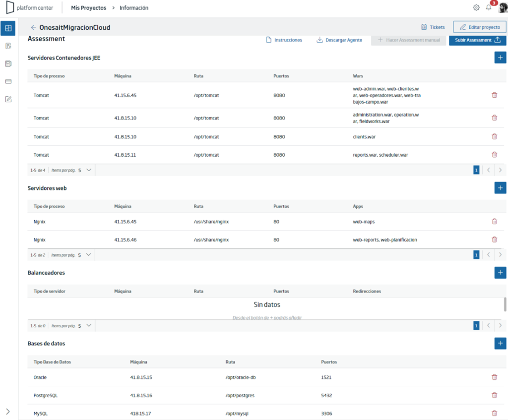The image size is (508, 420).
Task: Select port 5432 cell
Action: point(326,395)
